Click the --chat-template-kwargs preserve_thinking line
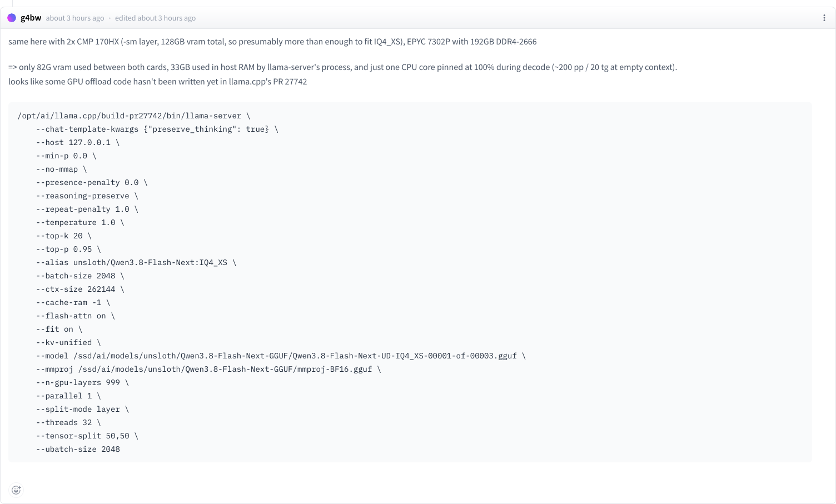 tap(157, 129)
